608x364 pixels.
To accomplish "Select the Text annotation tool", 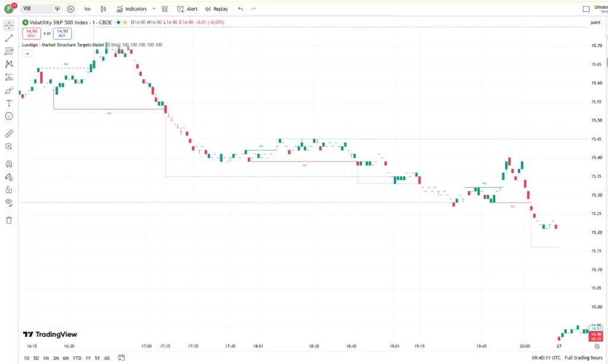I will pos(9,103).
